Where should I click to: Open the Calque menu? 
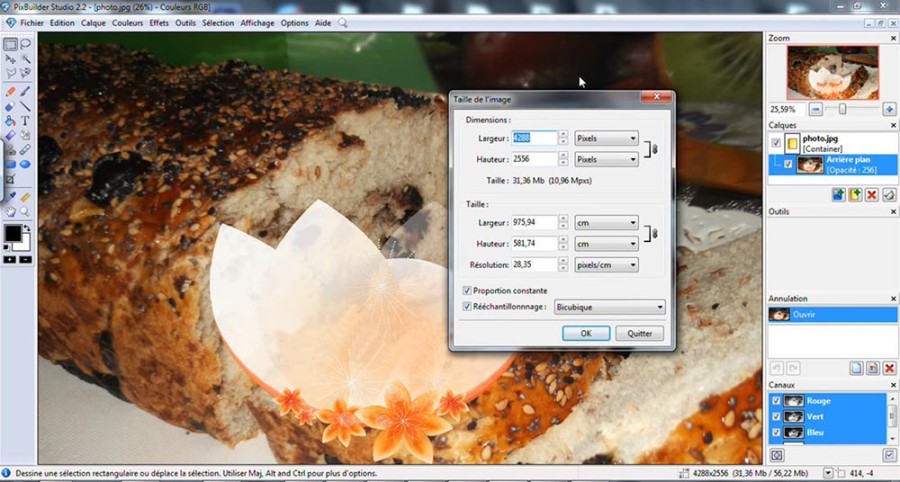tap(93, 23)
